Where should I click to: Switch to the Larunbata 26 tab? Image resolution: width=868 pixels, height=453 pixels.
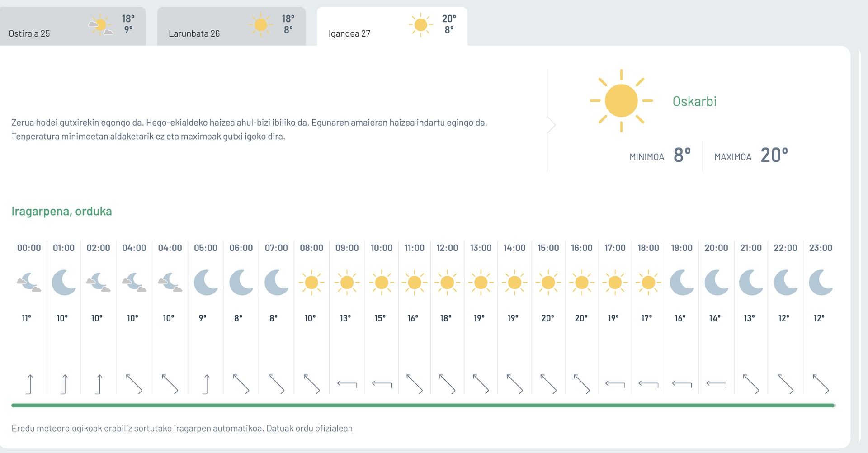pos(231,26)
